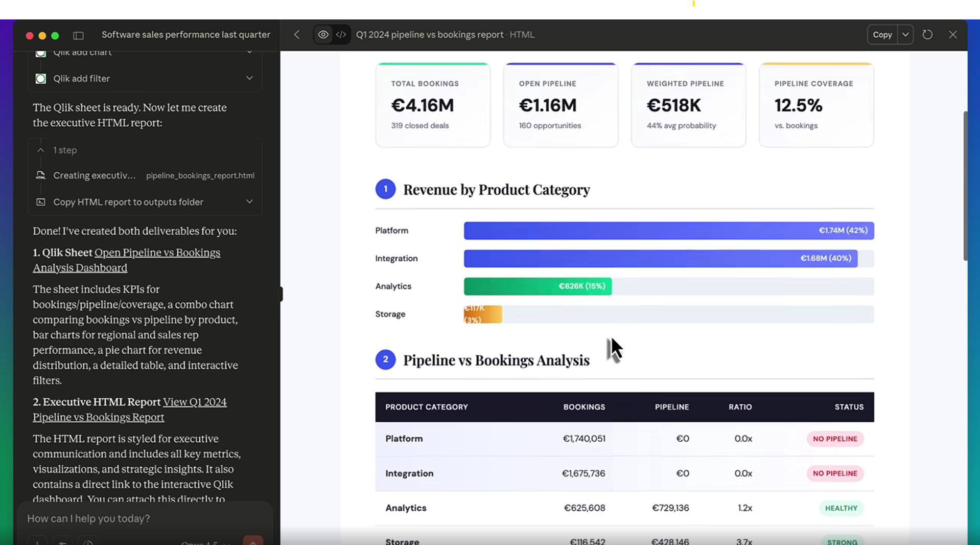
Task: Close the HTML report preview panel
Action: (x=953, y=35)
